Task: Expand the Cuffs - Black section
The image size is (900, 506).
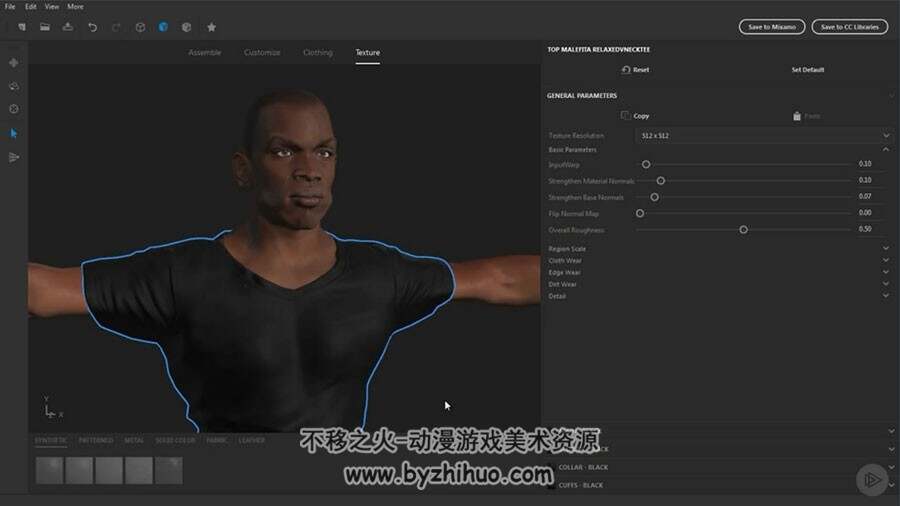Action: [x=891, y=485]
